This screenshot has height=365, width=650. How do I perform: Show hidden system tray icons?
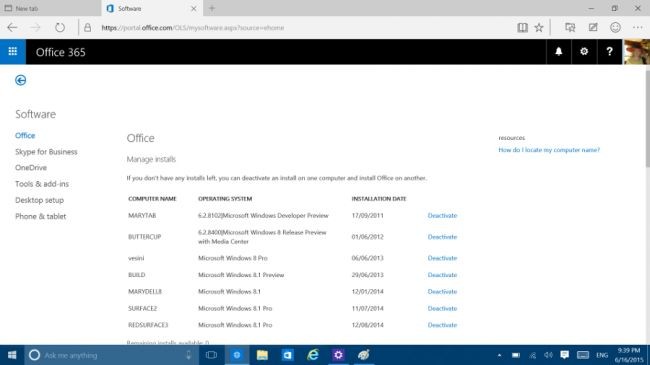click(500, 355)
